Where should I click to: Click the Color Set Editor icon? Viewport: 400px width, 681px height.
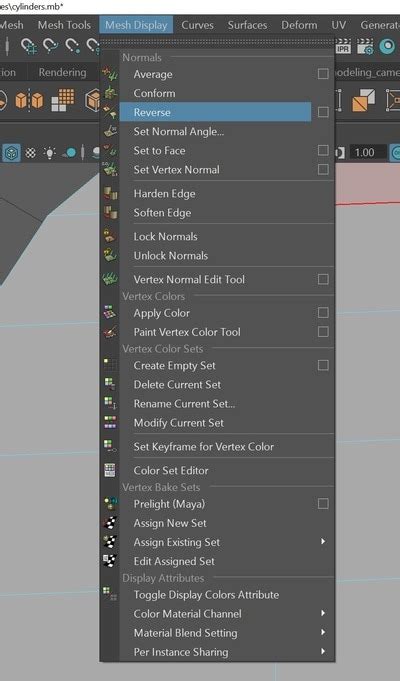(110, 470)
